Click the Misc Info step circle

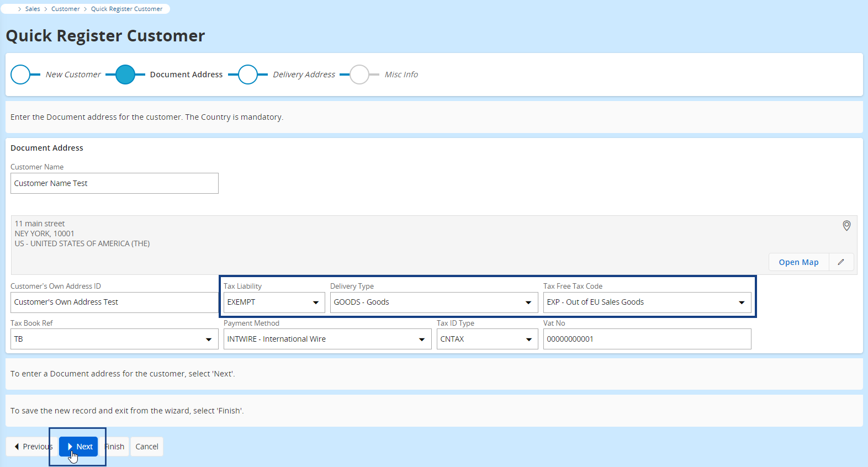point(359,75)
